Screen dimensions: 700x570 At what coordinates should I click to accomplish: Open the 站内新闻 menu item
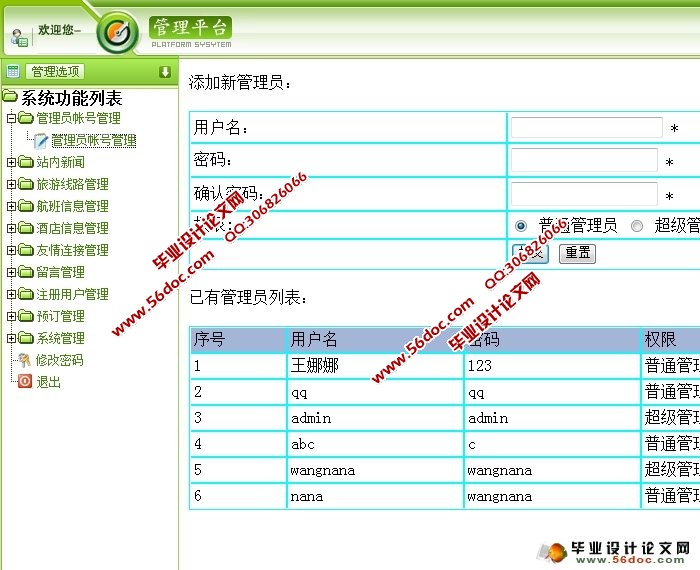click(x=61, y=162)
